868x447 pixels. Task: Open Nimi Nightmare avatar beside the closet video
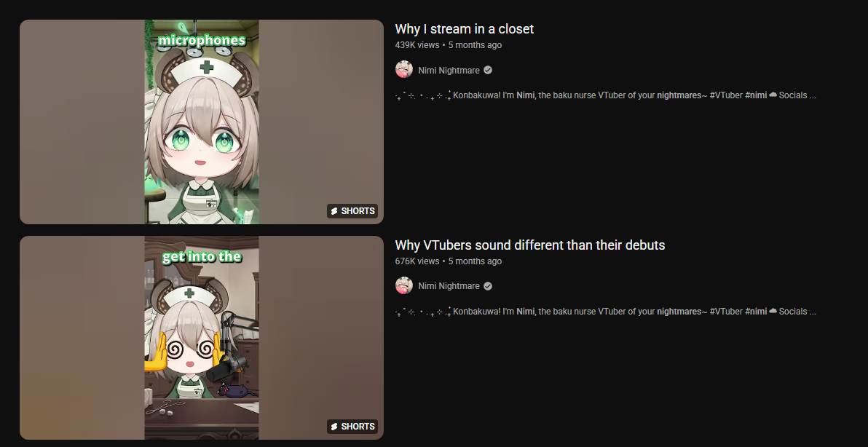(404, 70)
